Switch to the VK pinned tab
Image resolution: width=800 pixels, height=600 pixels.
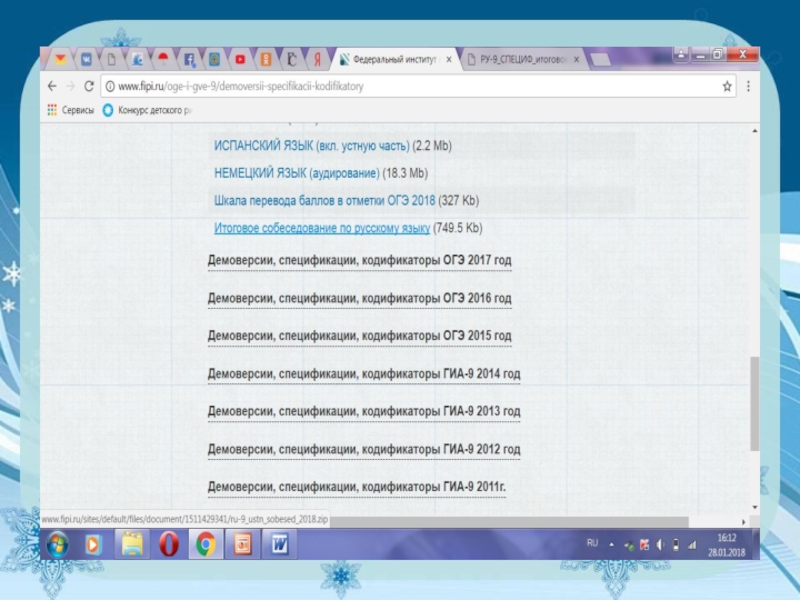click(x=86, y=60)
